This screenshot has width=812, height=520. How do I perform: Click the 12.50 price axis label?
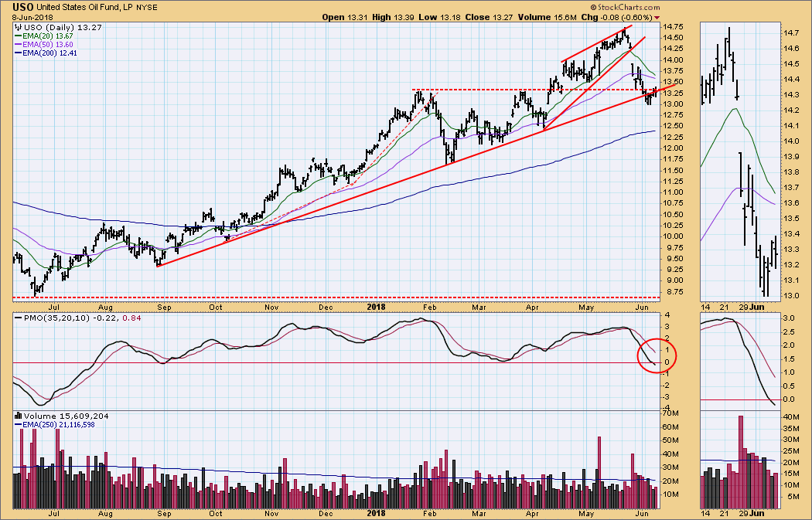673,126
